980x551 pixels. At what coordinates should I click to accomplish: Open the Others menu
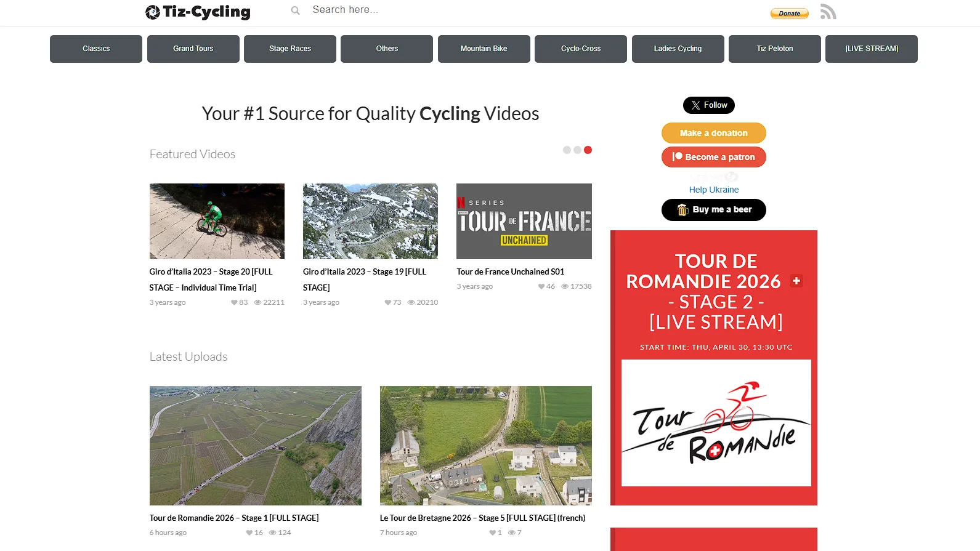[x=387, y=49]
